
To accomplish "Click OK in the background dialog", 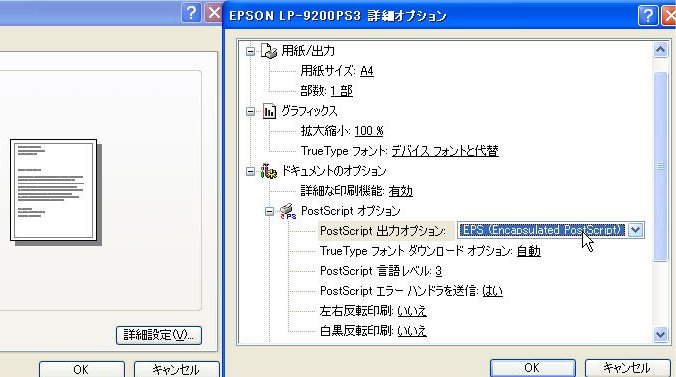I will click(x=81, y=369).
